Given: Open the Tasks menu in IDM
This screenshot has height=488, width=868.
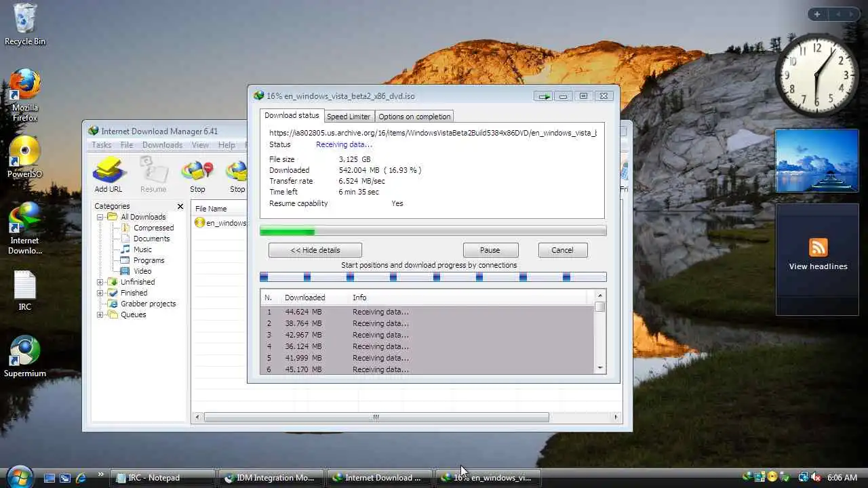Looking at the screenshot, I should tap(101, 145).
